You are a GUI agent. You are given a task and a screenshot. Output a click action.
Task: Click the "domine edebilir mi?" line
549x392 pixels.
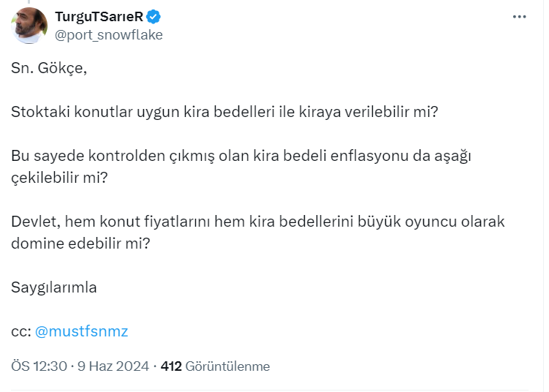click(x=80, y=243)
